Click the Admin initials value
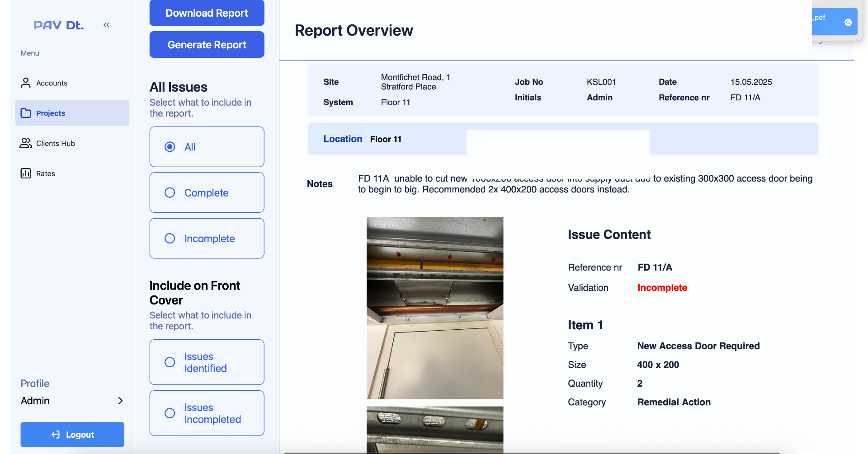 coord(599,98)
